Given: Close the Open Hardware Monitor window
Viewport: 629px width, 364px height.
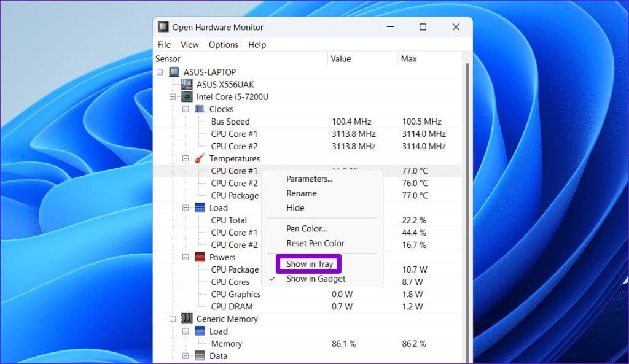Looking at the screenshot, I should (x=456, y=27).
